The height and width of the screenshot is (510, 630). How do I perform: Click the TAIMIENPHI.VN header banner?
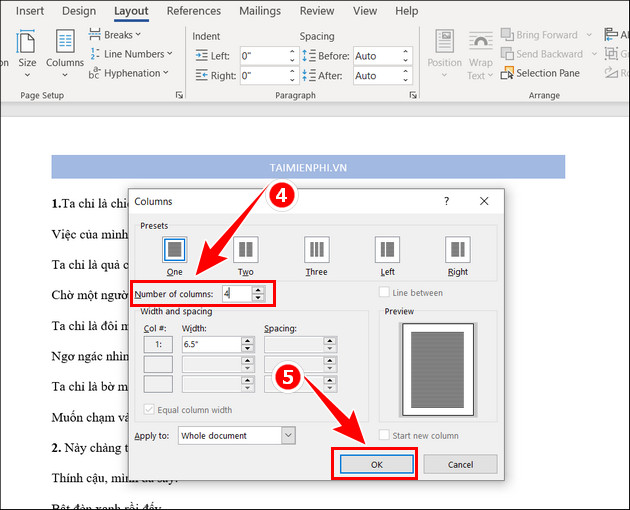pyautogui.click(x=308, y=167)
